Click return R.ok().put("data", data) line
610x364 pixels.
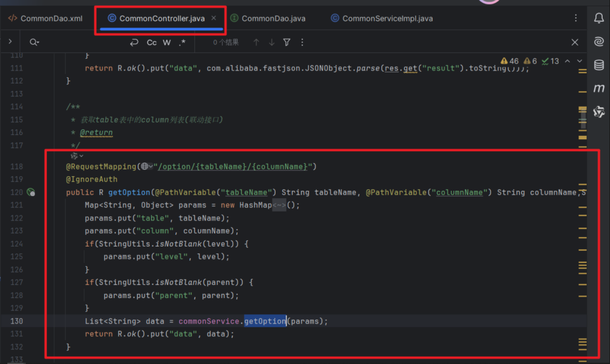[x=159, y=334]
